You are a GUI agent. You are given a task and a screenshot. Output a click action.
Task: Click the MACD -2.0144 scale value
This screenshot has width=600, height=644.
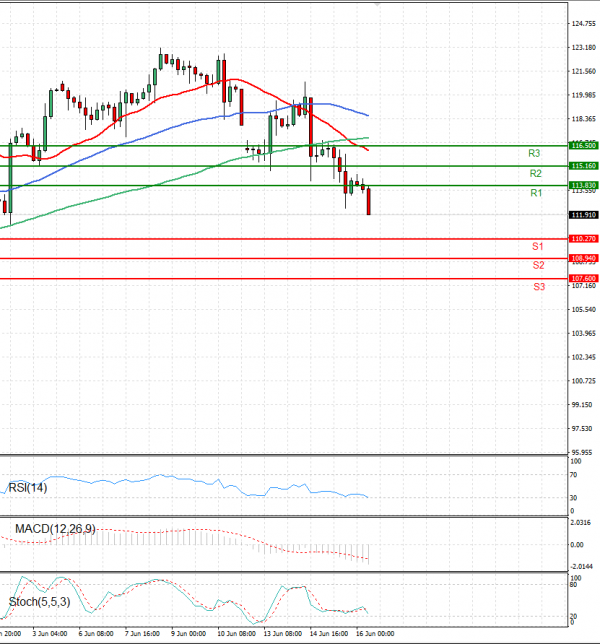coord(582,567)
